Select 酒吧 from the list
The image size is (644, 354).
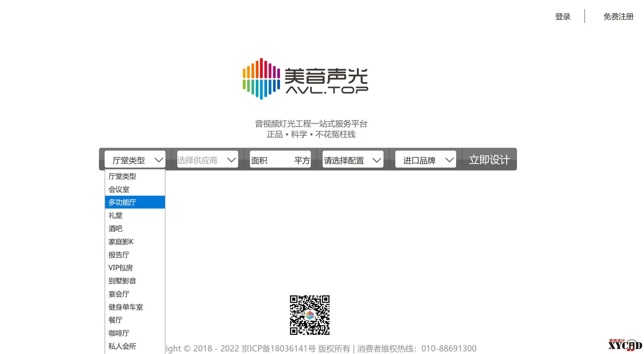coord(135,228)
